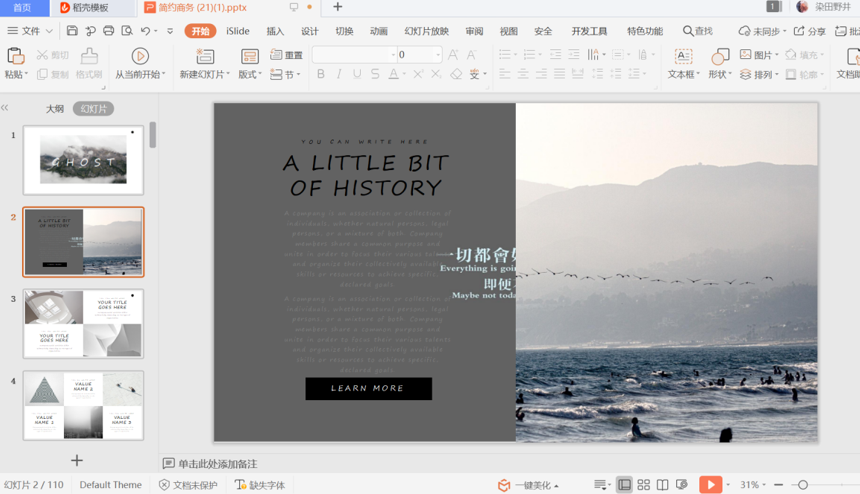Click the Save icon in quick access bar
860x494 pixels.
[72, 31]
